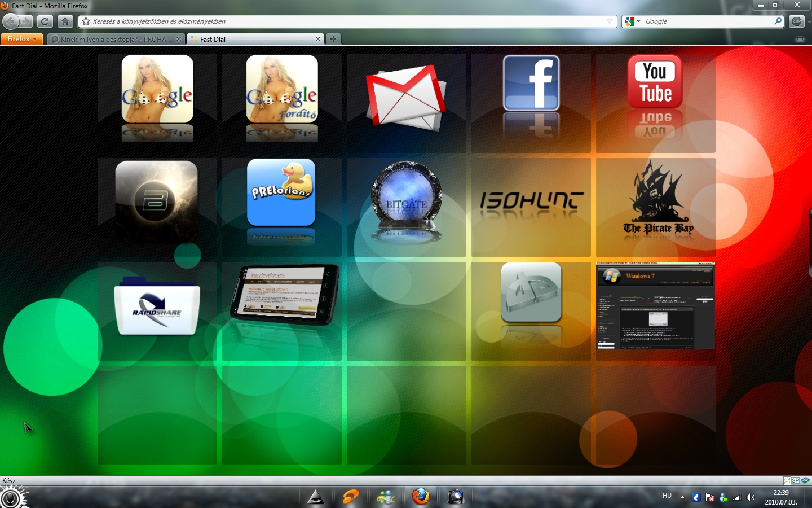Click the address bar field

click(348, 21)
